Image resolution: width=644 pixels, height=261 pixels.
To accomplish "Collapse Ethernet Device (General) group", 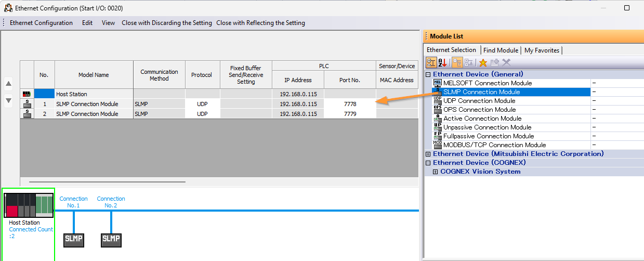I will 428,74.
